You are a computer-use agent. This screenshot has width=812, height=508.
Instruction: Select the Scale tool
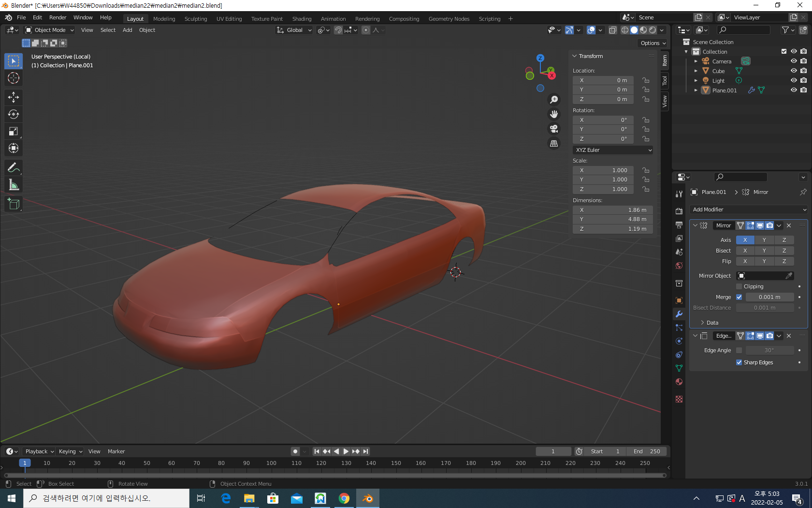click(x=14, y=131)
